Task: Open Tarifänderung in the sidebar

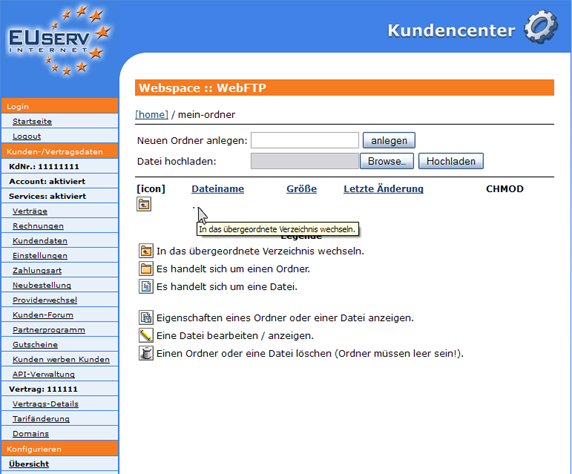Action: pos(41,419)
